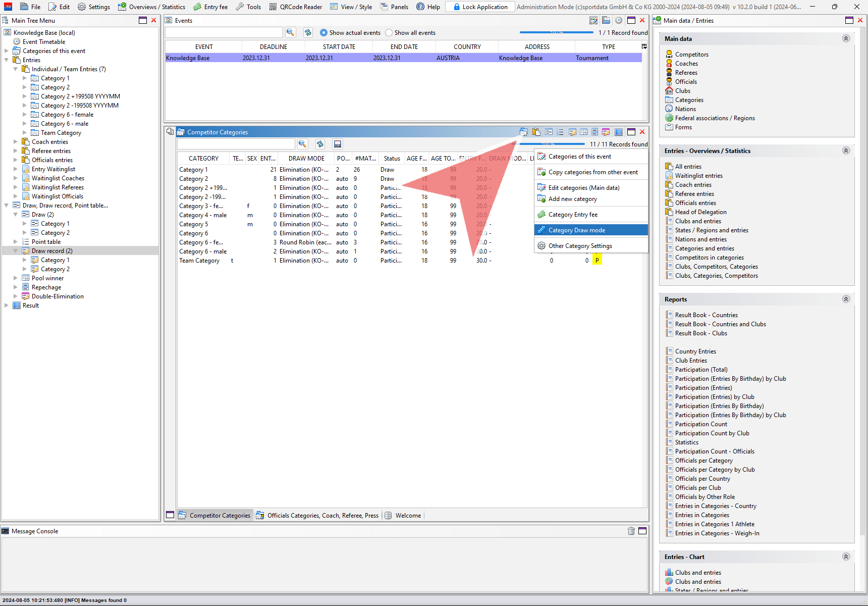Screen dimensions: 868x606
Task: Click the save icon in Competitor Categories toolbar
Action: (x=338, y=144)
